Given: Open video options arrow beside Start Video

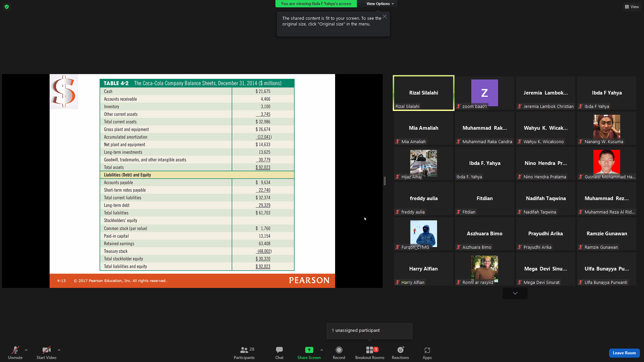Looking at the screenshot, I should [59, 350].
